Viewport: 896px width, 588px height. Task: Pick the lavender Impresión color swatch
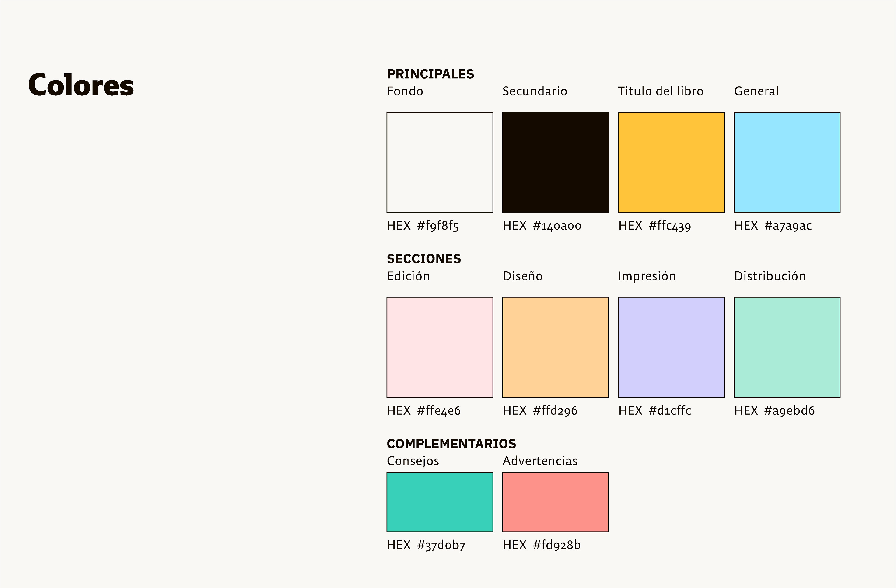(671, 347)
